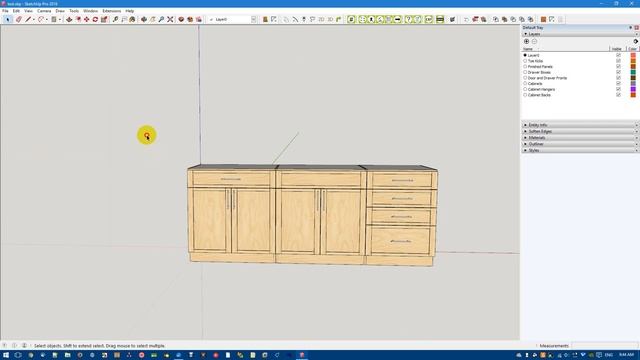Expand the Entity Info panel
Screen dimensions: 640x360
[x=580, y=125]
